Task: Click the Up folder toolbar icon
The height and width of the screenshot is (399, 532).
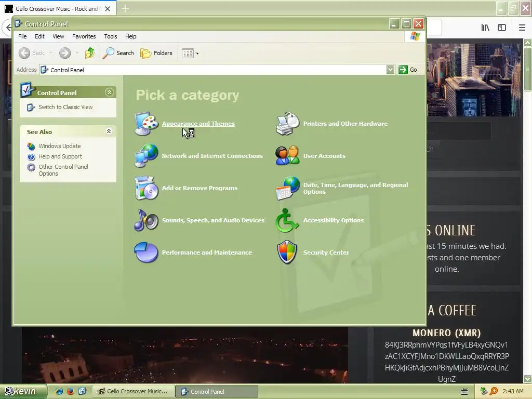Action: [x=90, y=53]
